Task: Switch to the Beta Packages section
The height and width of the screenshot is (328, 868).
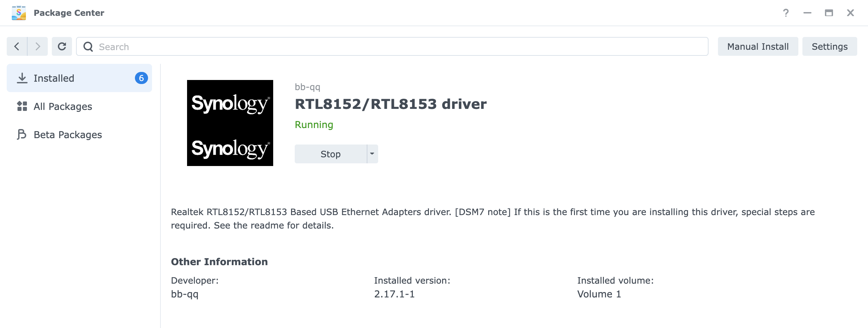Action: point(67,134)
